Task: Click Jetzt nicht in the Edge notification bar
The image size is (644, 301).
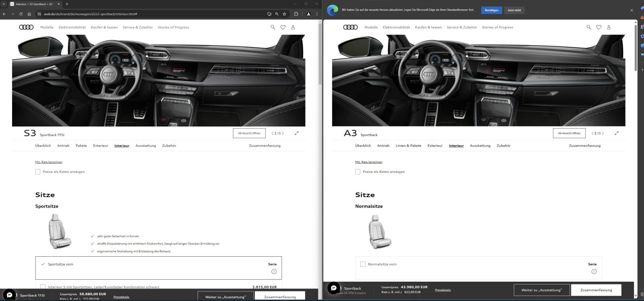Action: [x=514, y=10]
